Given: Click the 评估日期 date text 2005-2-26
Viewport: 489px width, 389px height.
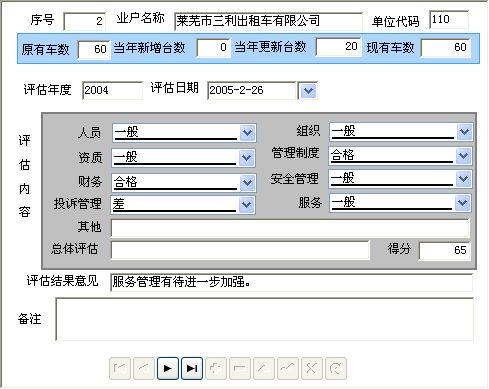Looking at the screenshot, I should click(236, 90).
